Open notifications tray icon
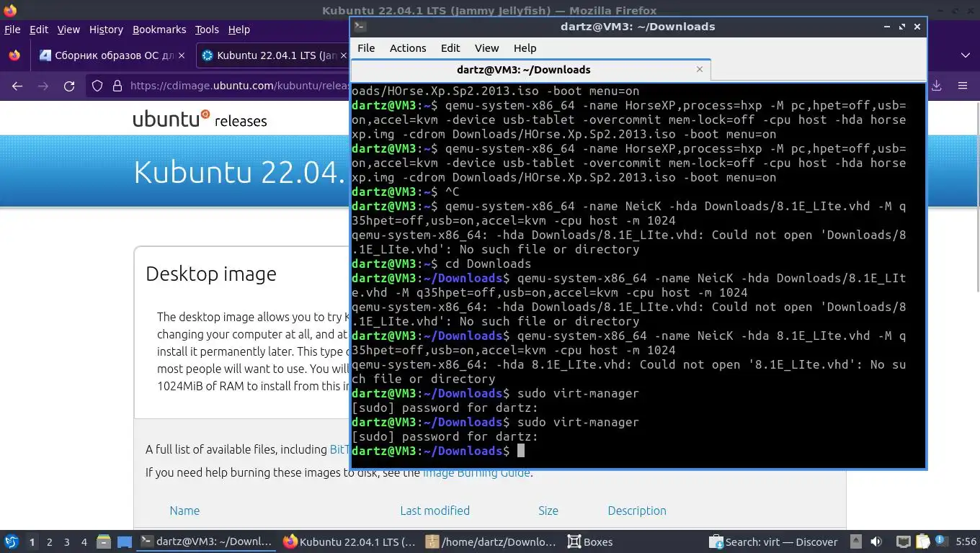This screenshot has width=980, height=553. pyautogui.click(x=942, y=541)
